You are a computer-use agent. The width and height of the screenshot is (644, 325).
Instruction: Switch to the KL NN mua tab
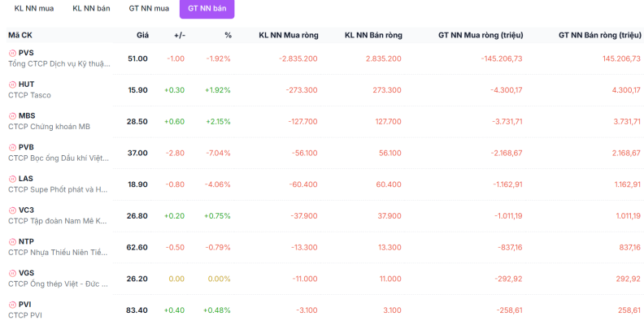[x=34, y=8]
